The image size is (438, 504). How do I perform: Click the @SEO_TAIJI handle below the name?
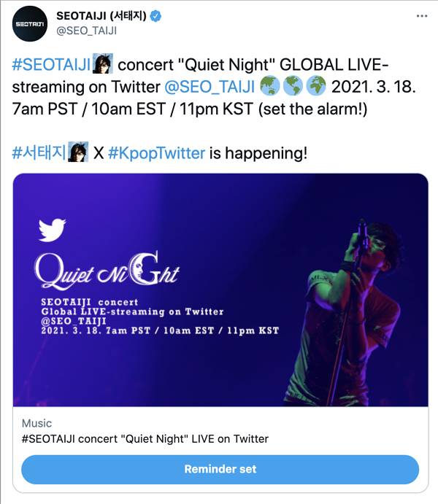87,31
